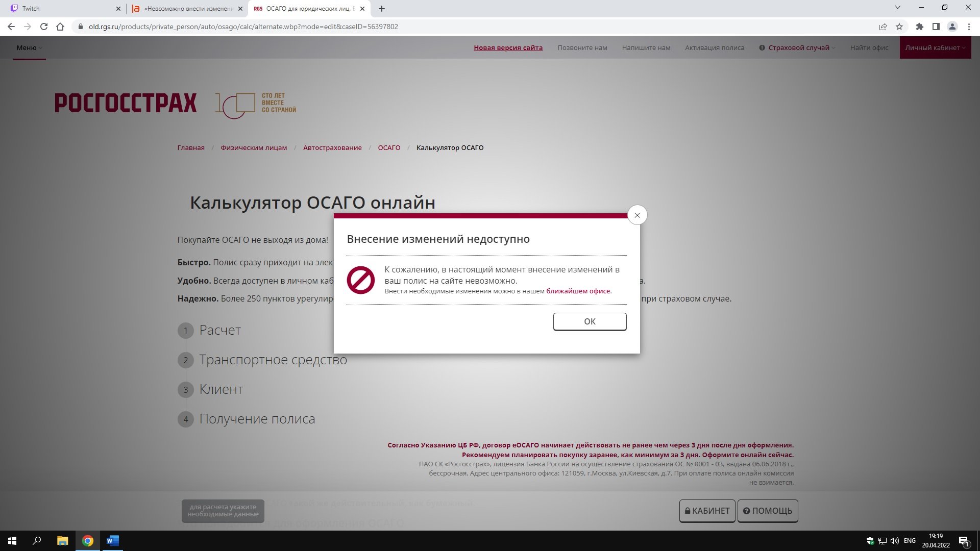Image resolution: width=980 pixels, height=551 pixels.
Task: Click the prohibition/no-entry icon in dialog
Action: click(x=360, y=279)
